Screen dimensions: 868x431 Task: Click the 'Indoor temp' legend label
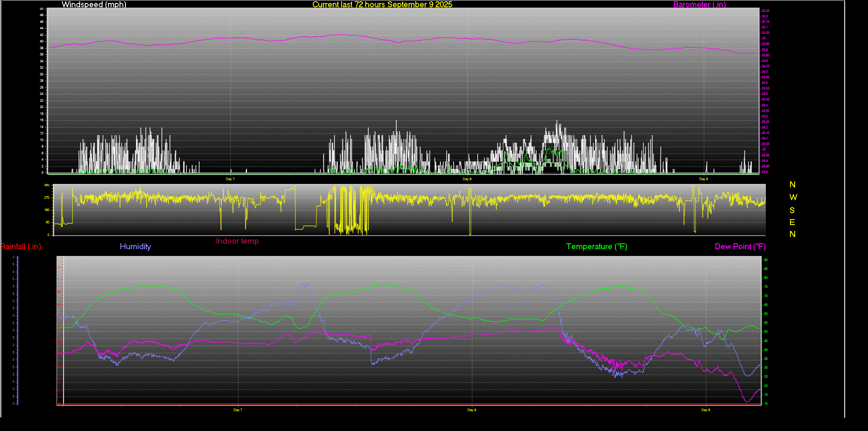click(x=237, y=241)
